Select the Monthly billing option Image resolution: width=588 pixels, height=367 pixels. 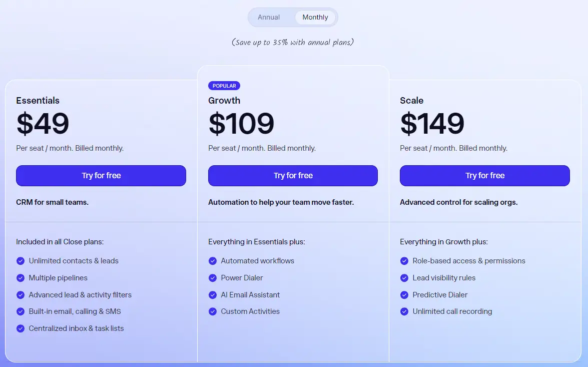(x=315, y=17)
